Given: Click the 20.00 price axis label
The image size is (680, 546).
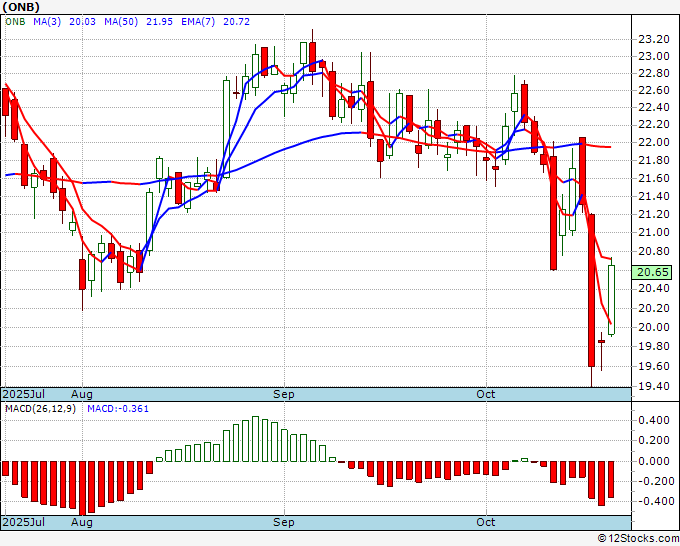Looking at the screenshot, I should (x=654, y=327).
